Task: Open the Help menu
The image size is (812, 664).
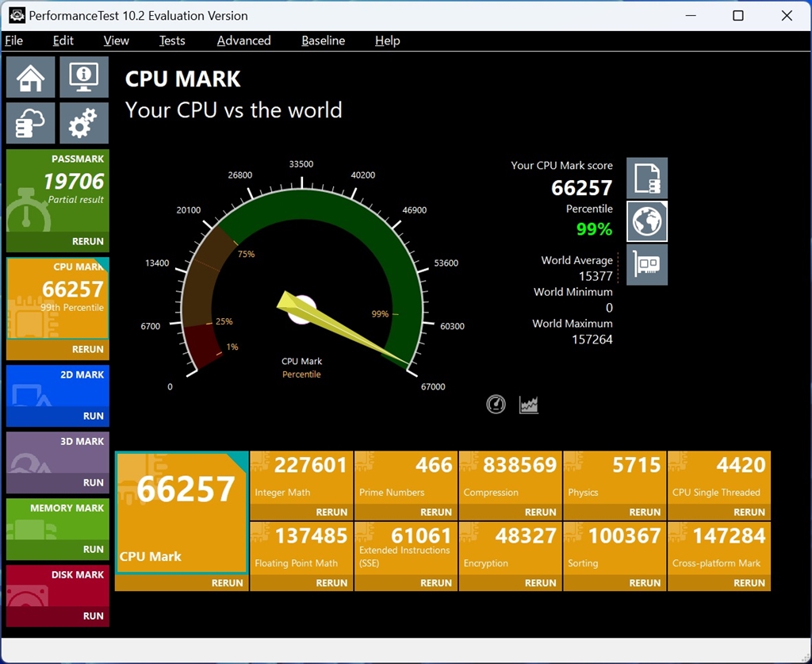Action: coord(387,40)
